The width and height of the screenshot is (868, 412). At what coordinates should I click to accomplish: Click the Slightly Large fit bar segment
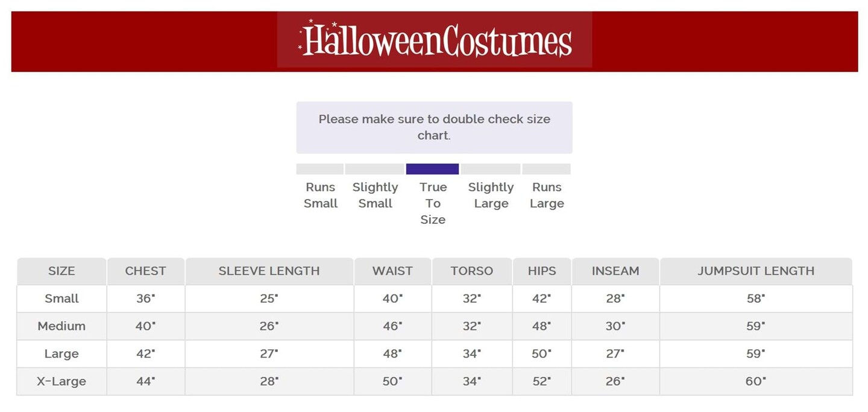pyautogui.click(x=491, y=169)
